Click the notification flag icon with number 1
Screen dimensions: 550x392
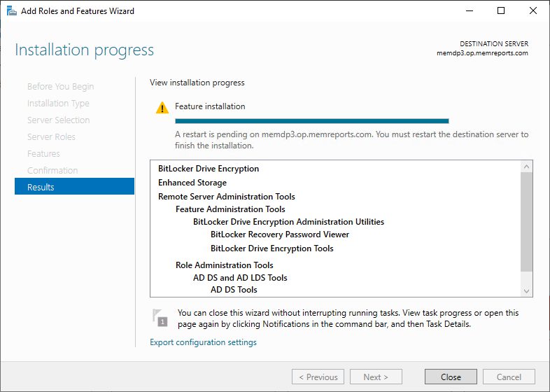(x=161, y=317)
